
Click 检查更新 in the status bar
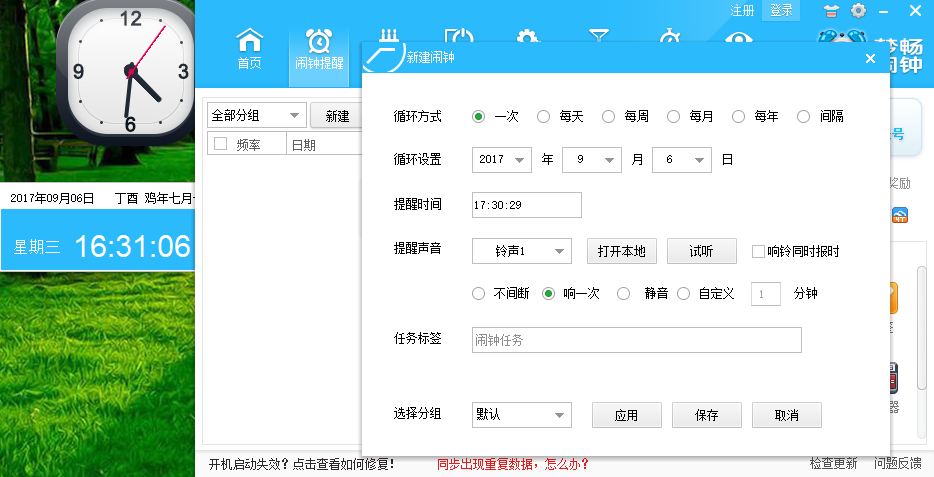(x=833, y=464)
